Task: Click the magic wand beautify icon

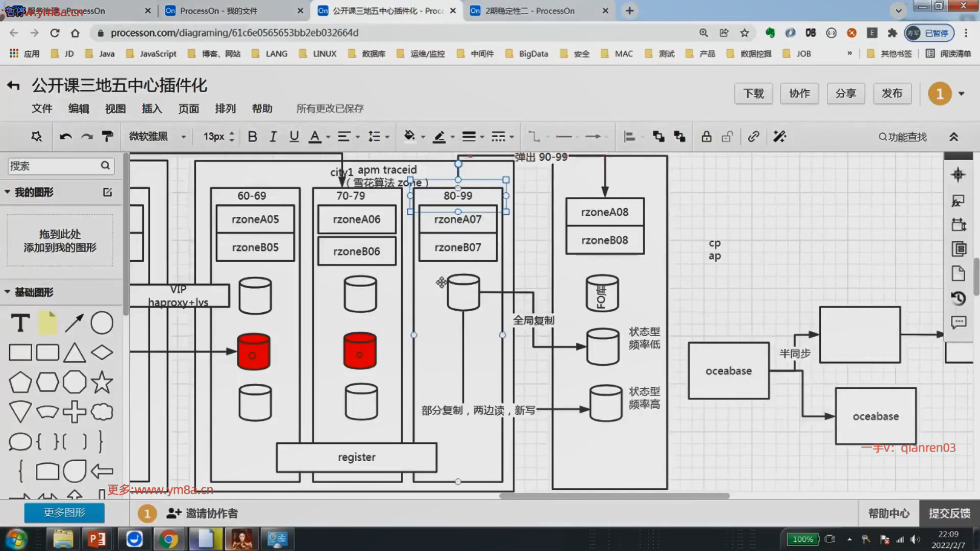Action: pos(779,137)
